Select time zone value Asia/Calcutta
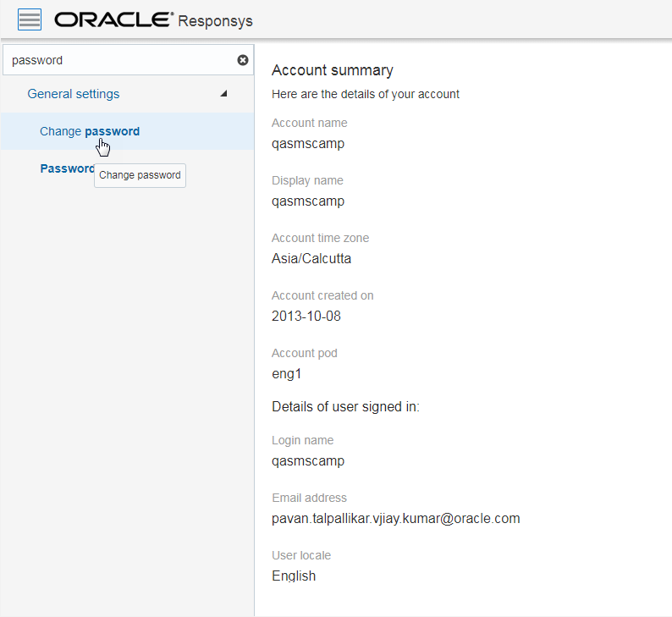The height and width of the screenshot is (617, 672). click(311, 258)
